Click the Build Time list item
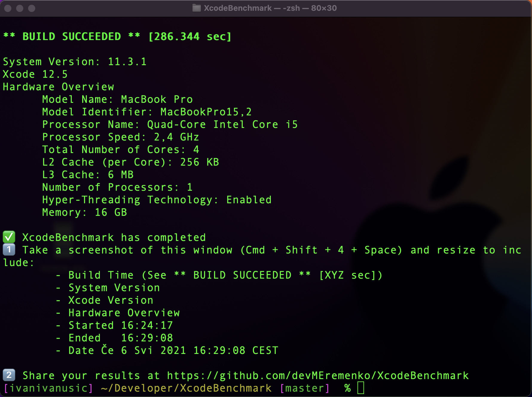Viewport: 532px width, 397px height. click(x=219, y=275)
